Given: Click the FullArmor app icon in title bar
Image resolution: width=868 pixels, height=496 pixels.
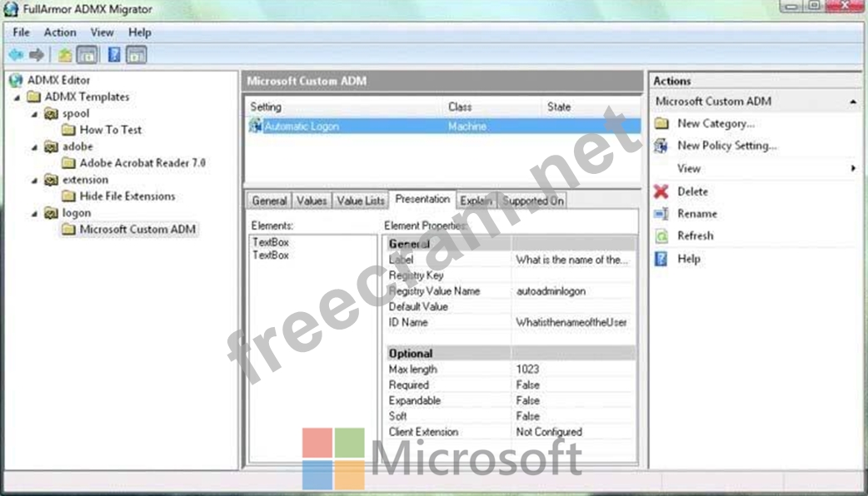Looking at the screenshot, I should pos(11,9).
